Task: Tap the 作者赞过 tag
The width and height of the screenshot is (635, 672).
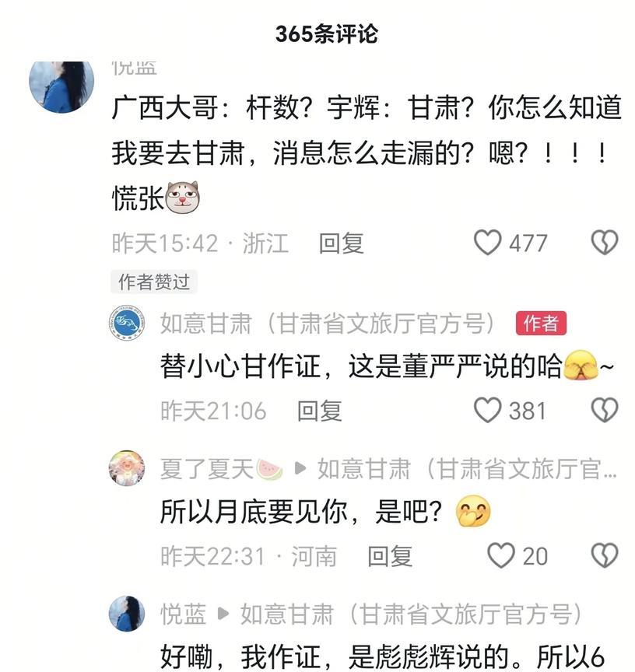Action: (x=154, y=282)
